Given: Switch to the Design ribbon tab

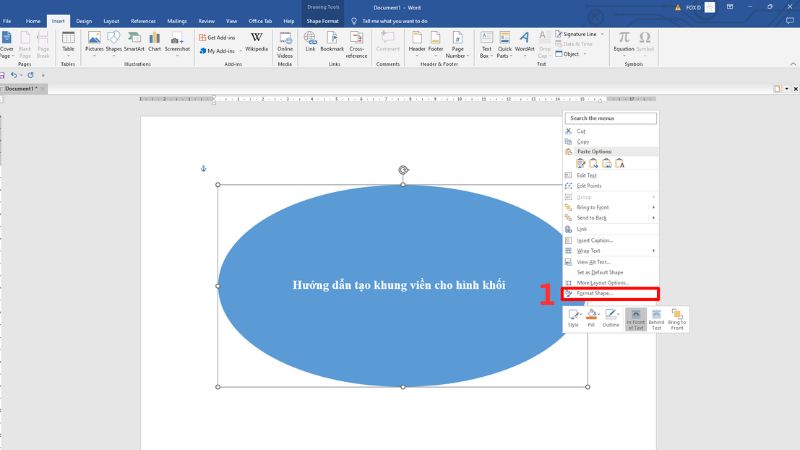Looking at the screenshot, I should click(84, 20).
